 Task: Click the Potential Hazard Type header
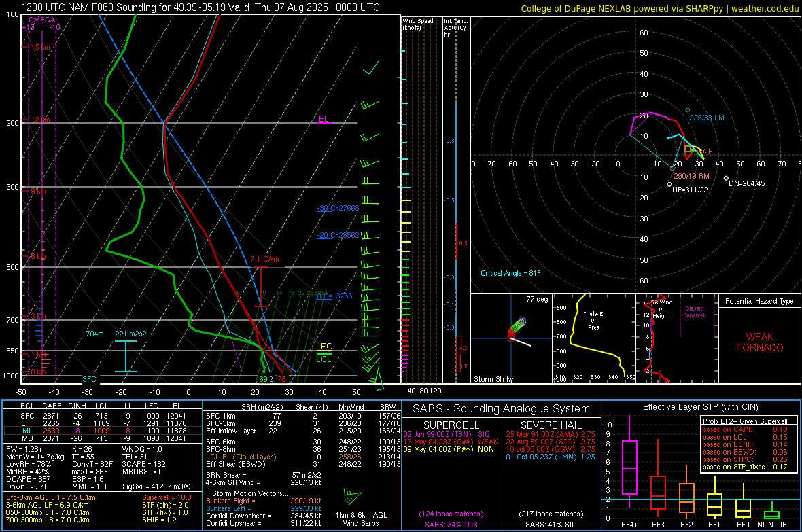click(x=760, y=301)
